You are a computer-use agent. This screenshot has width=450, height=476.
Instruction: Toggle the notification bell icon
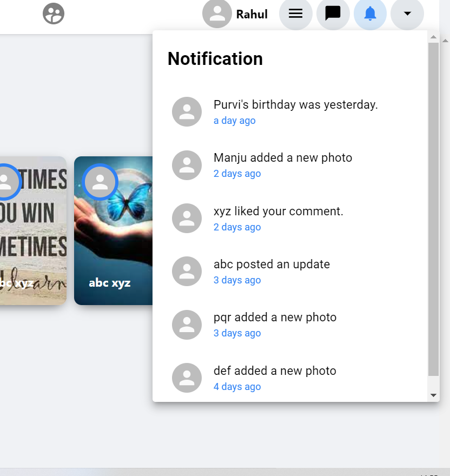pyautogui.click(x=370, y=14)
